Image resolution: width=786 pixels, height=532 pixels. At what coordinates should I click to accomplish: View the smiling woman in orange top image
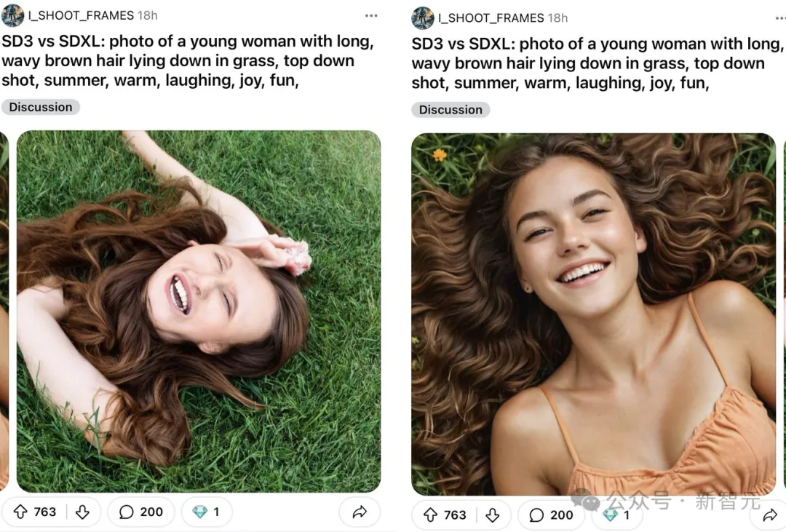click(594, 314)
